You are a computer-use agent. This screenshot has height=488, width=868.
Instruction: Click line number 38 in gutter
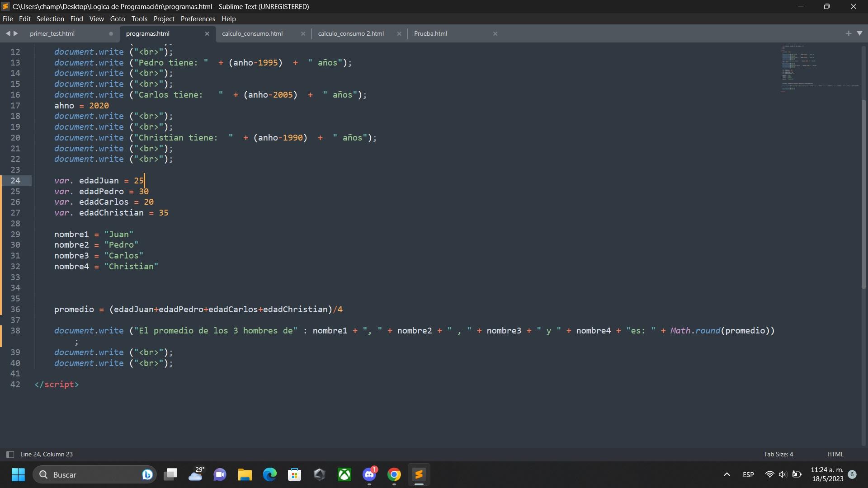(x=15, y=330)
